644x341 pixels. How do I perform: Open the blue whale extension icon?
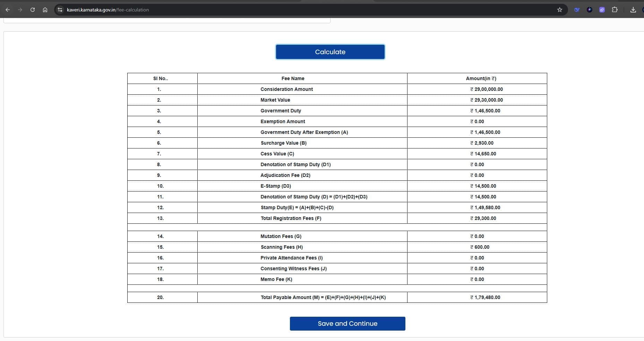[577, 10]
